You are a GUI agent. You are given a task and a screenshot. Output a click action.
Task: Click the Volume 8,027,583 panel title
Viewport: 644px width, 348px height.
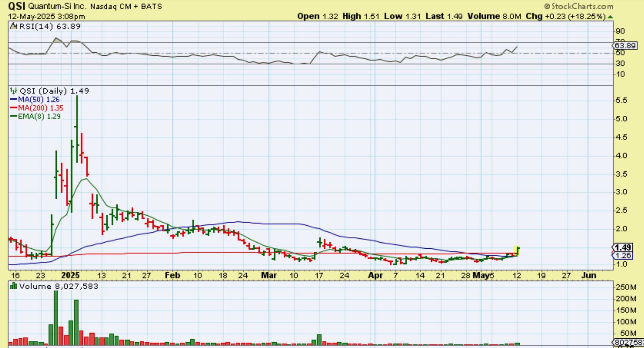(58, 286)
